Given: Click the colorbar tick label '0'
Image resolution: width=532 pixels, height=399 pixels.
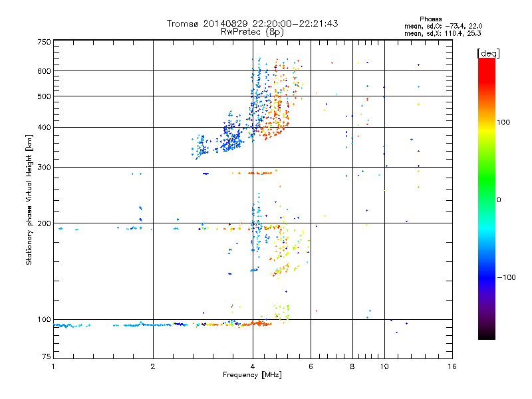Looking at the screenshot, I should (x=499, y=200).
